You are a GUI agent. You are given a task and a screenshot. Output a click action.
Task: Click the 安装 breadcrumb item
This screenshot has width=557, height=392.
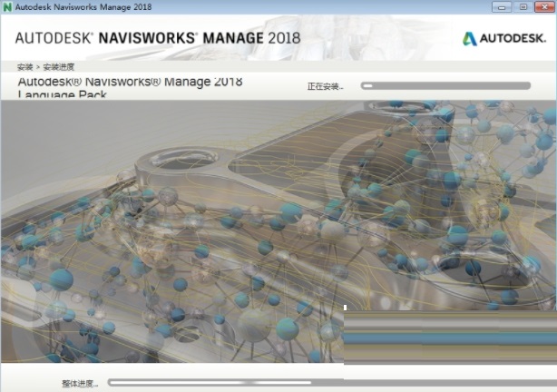[x=23, y=67]
